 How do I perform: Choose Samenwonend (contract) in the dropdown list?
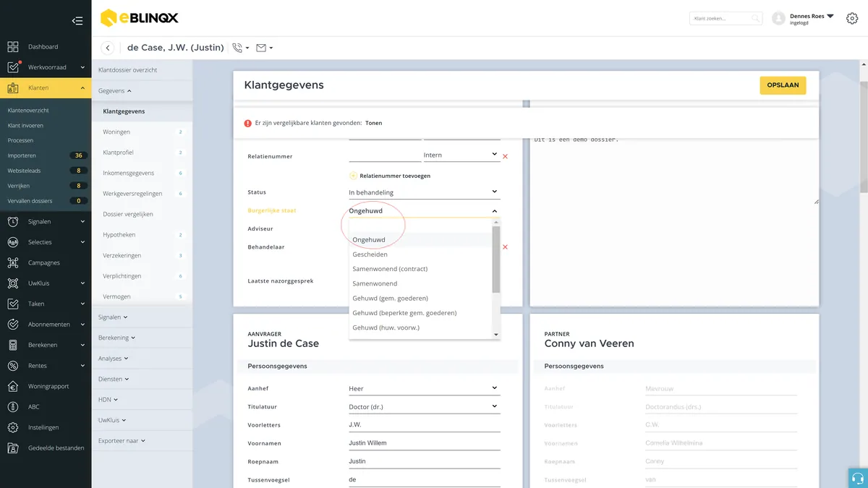click(420, 269)
